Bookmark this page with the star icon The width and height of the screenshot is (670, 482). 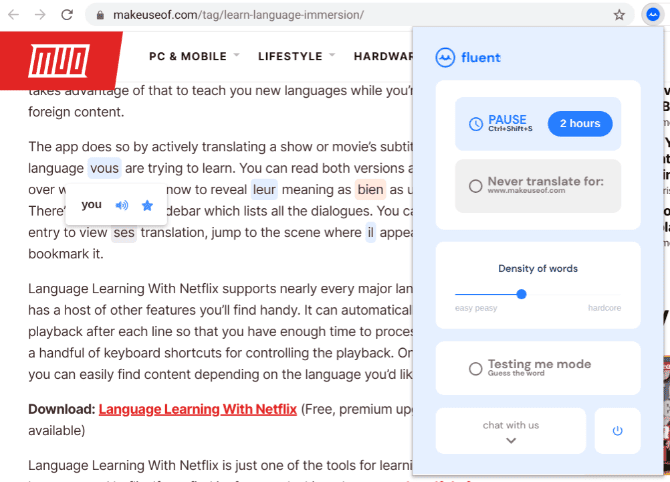[x=619, y=15]
